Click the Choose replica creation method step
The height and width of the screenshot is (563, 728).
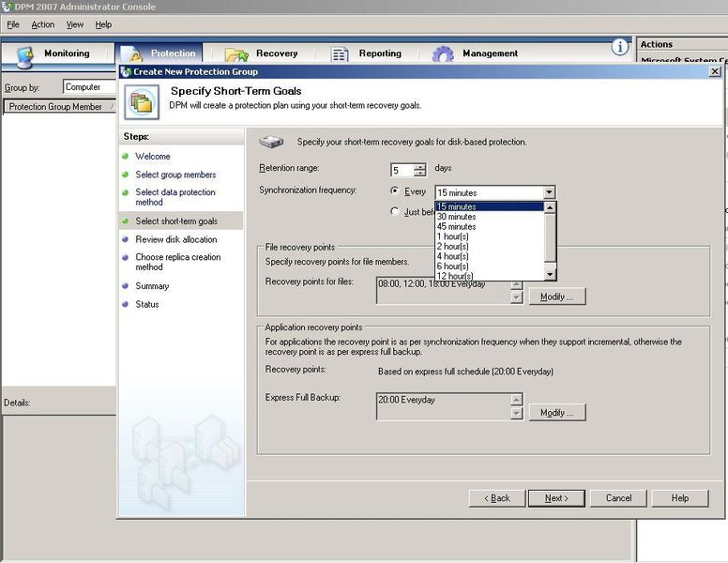coord(178,262)
